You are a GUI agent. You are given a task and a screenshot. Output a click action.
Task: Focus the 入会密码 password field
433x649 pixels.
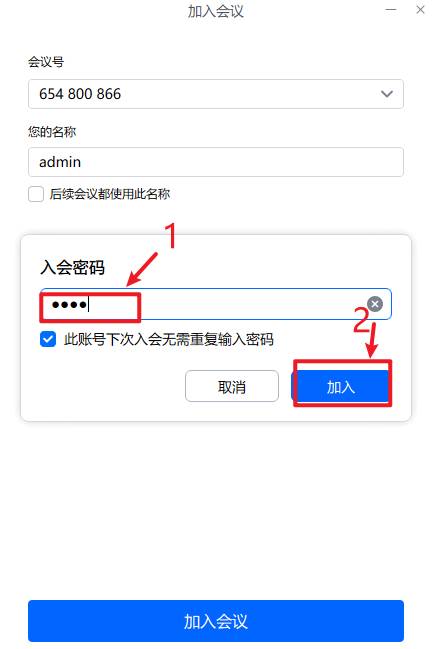coord(216,304)
